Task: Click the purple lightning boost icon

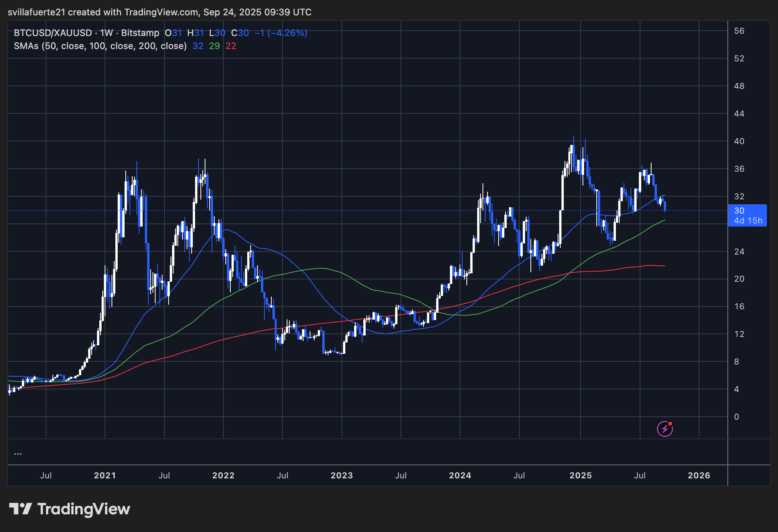Action: coord(665,428)
